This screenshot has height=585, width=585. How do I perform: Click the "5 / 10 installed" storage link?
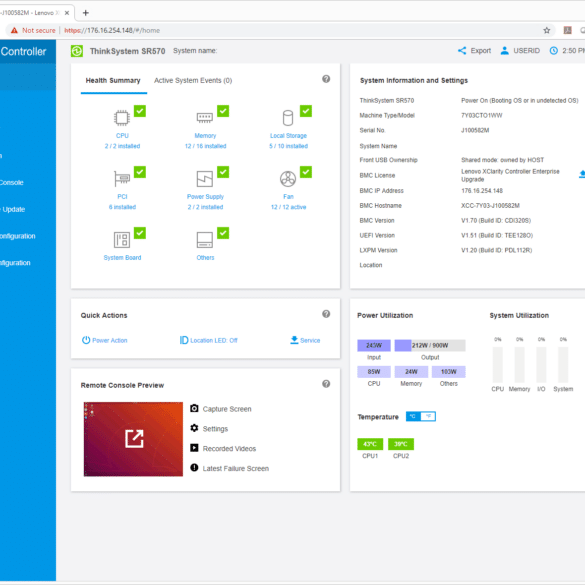[x=288, y=146]
